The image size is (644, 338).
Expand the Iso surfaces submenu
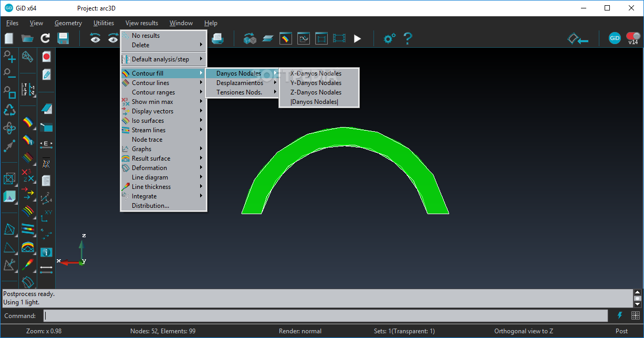(x=163, y=121)
